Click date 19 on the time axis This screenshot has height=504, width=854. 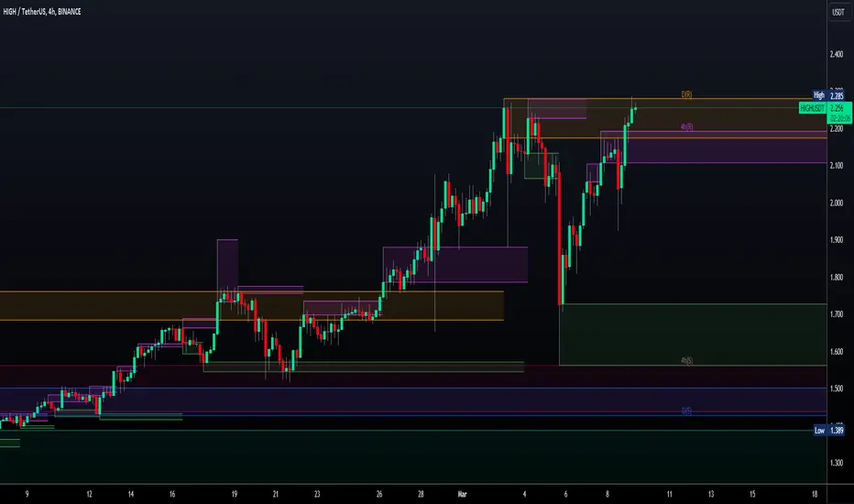[235, 494]
